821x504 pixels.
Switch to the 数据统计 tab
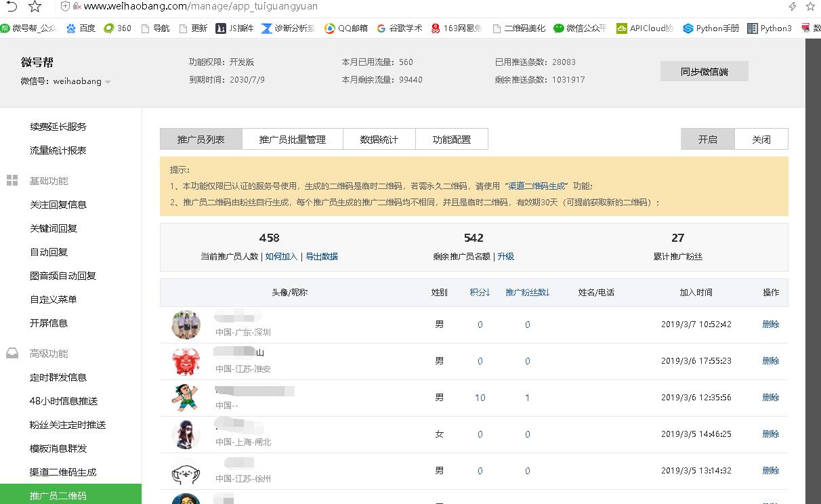click(x=379, y=140)
